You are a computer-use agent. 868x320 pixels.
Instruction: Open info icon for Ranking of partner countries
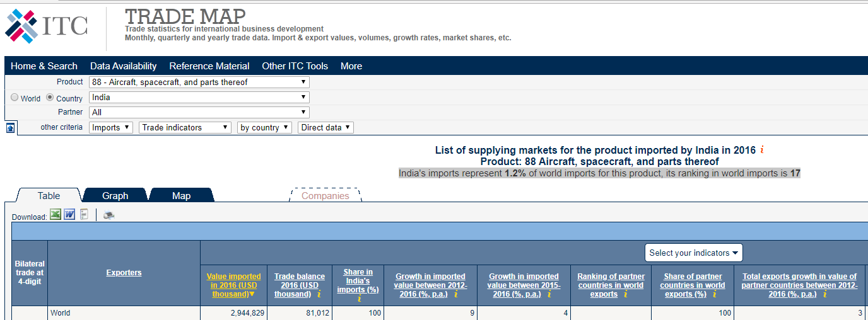[x=625, y=294]
